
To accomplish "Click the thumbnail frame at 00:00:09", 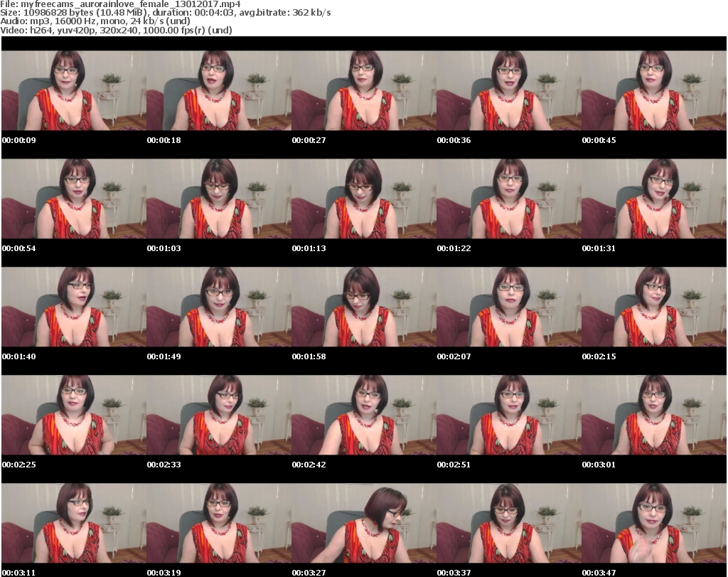I will [x=74, y=90].
